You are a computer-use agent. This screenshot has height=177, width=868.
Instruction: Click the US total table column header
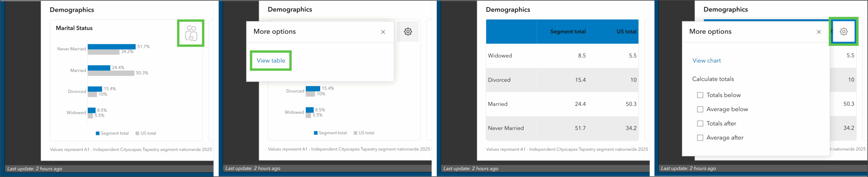tap(626, 31)
